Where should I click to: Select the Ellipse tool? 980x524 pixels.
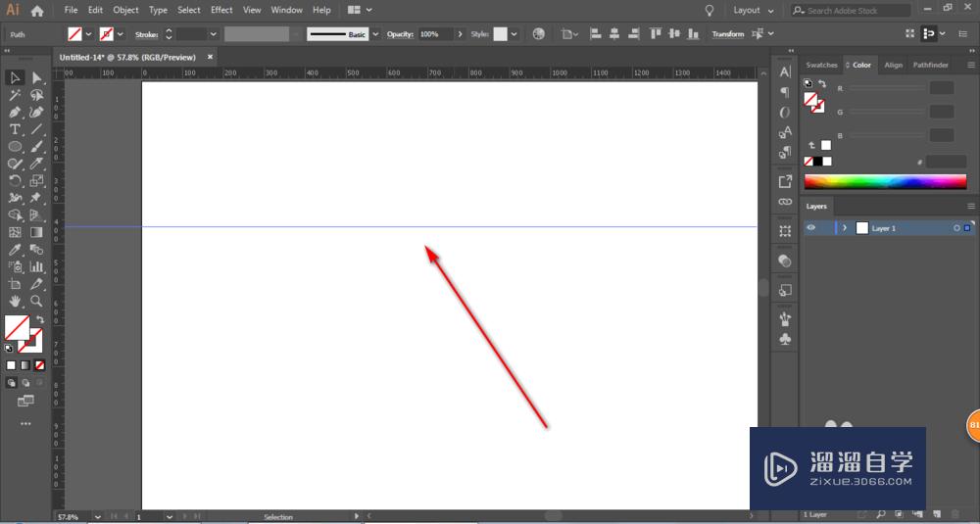click(x=15, y=147)
